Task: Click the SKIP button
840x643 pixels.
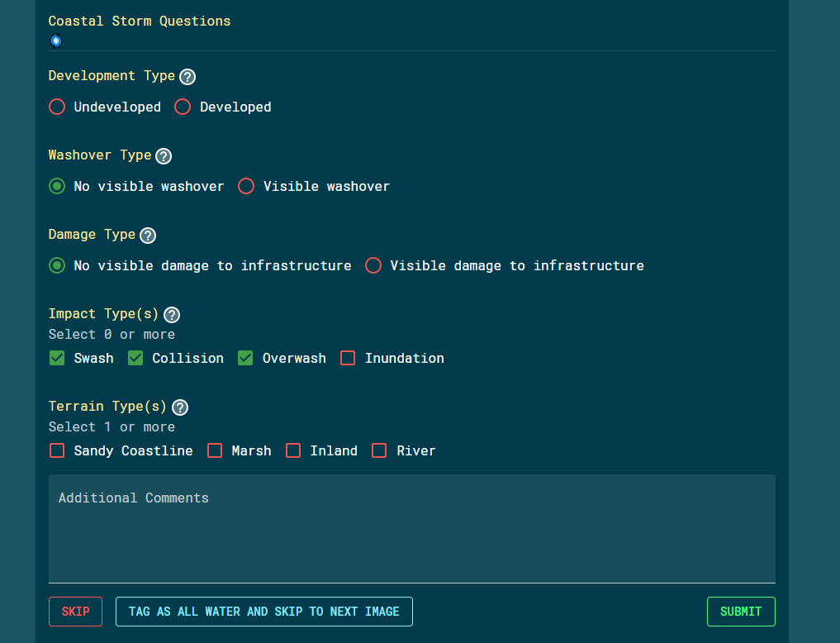Action: pos(75,612)
